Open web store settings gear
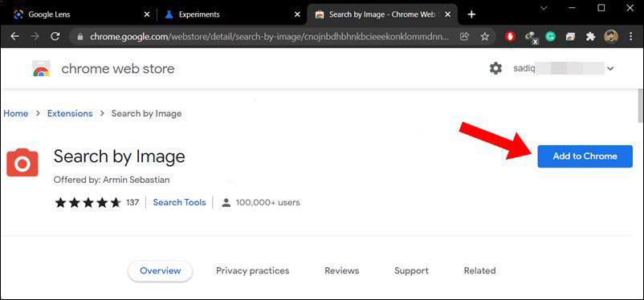Viewport: 644px width, 300px height. point(495,68)
